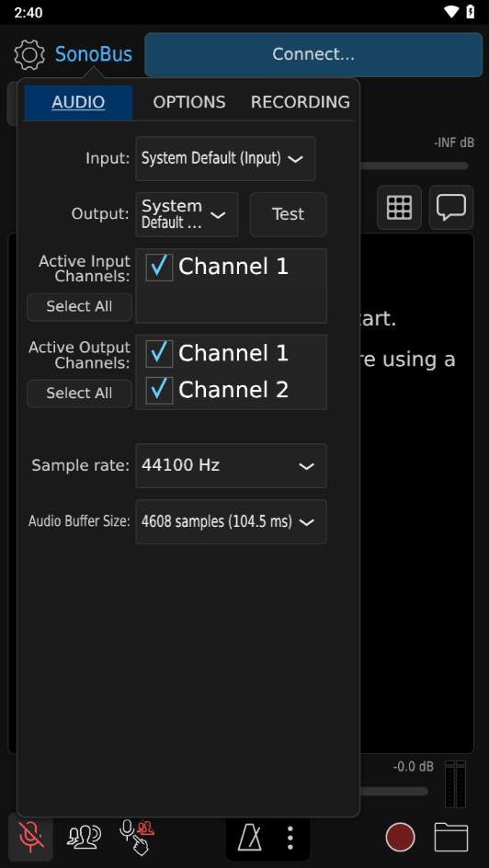Expand the Input device dropdown
Screen dimensions: 489x868
pos(226,159)
